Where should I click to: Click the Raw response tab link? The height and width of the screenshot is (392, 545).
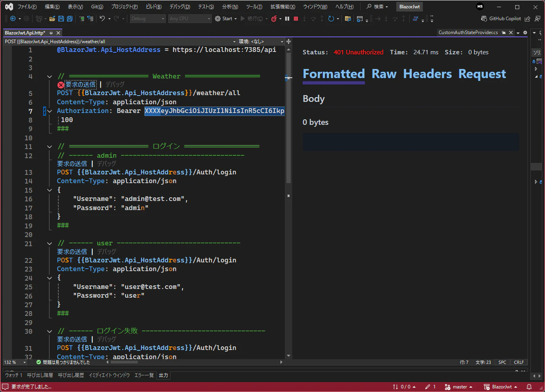(384, 74)
